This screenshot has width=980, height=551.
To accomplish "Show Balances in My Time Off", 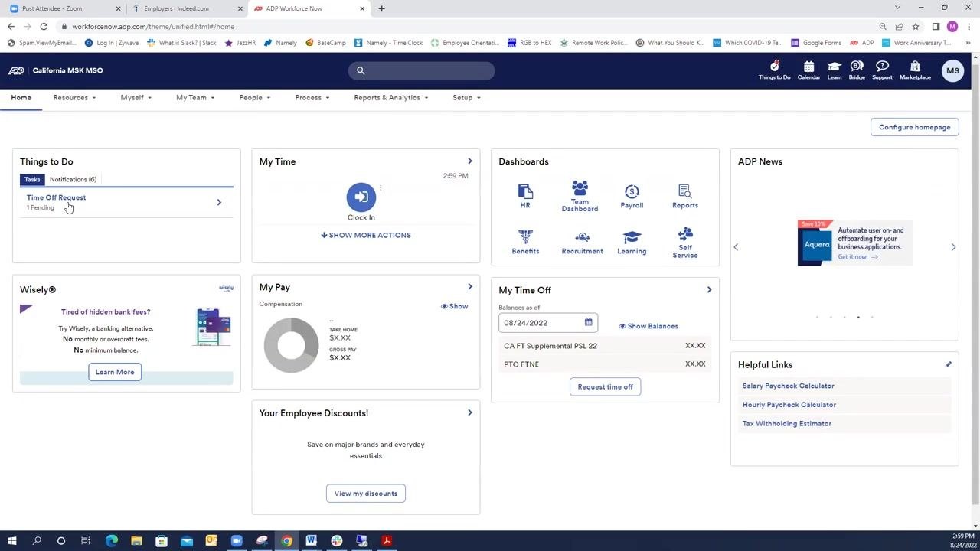I will tap(648, 326).
